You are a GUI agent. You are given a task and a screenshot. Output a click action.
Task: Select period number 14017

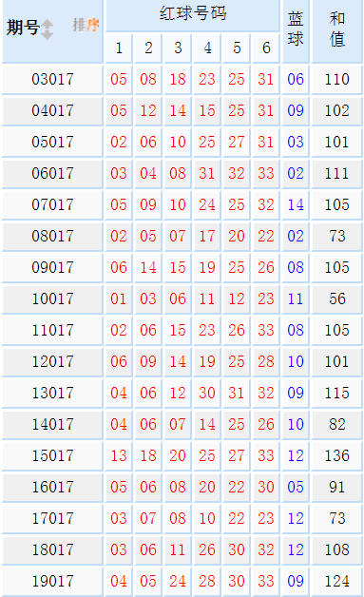[52, 425]
